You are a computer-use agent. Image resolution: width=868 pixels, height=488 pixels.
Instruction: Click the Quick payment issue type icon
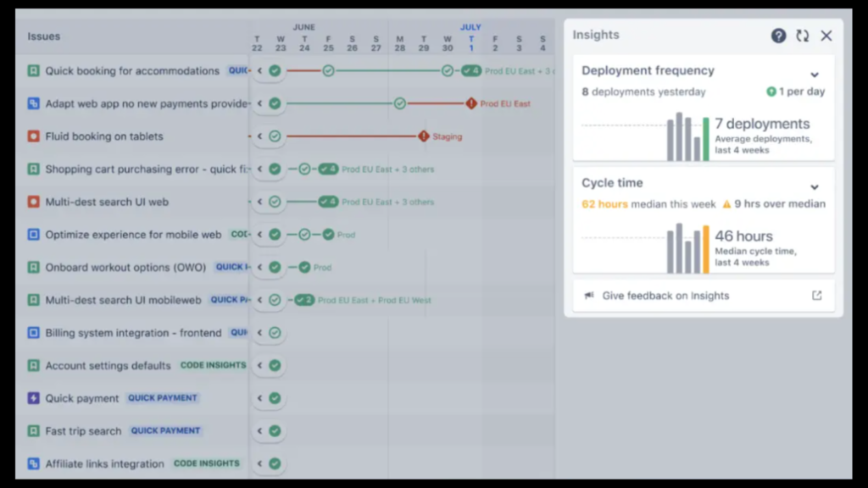[33, 398]
